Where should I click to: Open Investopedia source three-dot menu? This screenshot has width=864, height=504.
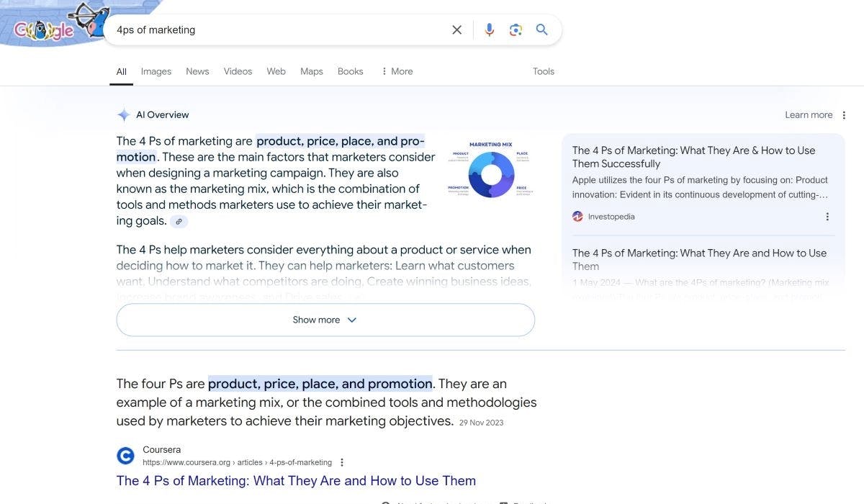click(x=827, y=217)
